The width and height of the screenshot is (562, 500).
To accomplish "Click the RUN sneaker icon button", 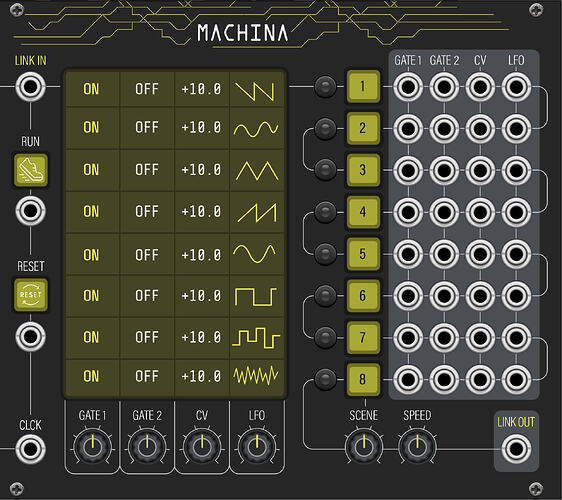I will pyautogui.click(x=31, y=170).
